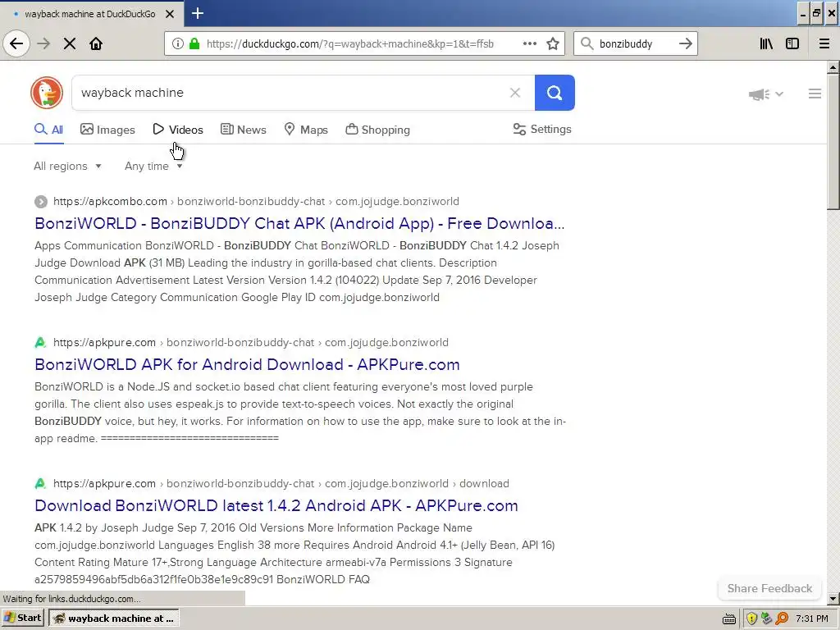Click the security shield tray icon

click(x=751, y=619)
